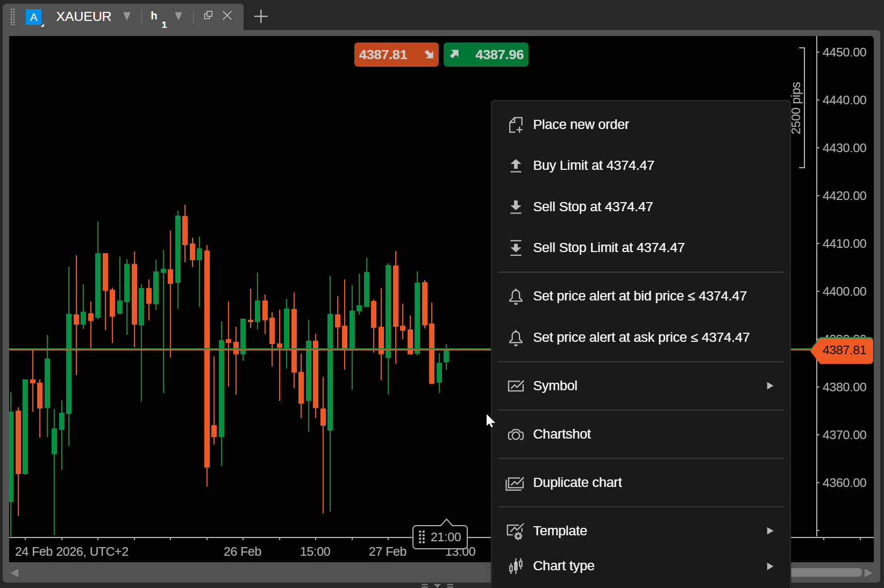Choose Buy Limit at 4374.47
Image resolution: width=884 pixels, height=588 pixels.
point(640,166)
